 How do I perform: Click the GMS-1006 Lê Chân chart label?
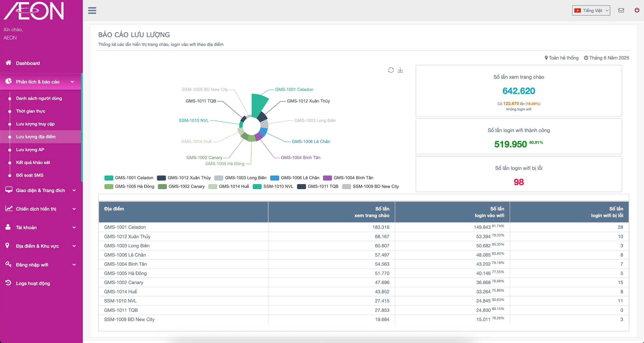click(311, 142)
